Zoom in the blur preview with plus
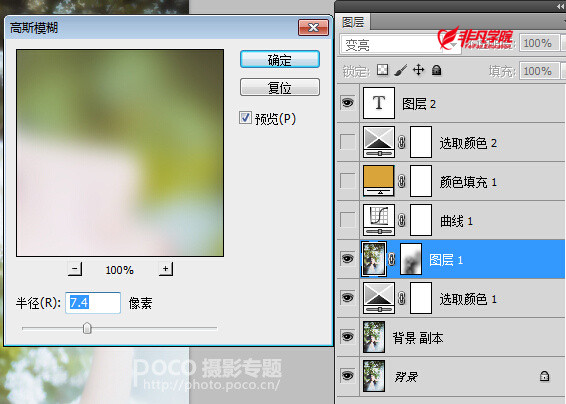 [166, 269]
